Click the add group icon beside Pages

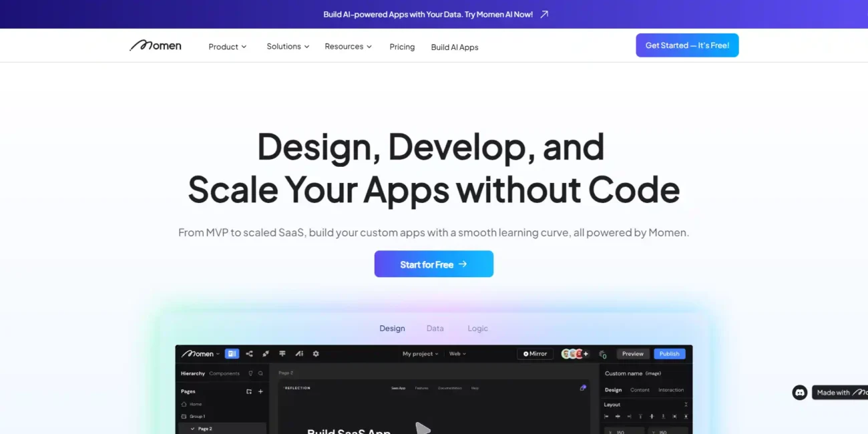pos(249,391)
